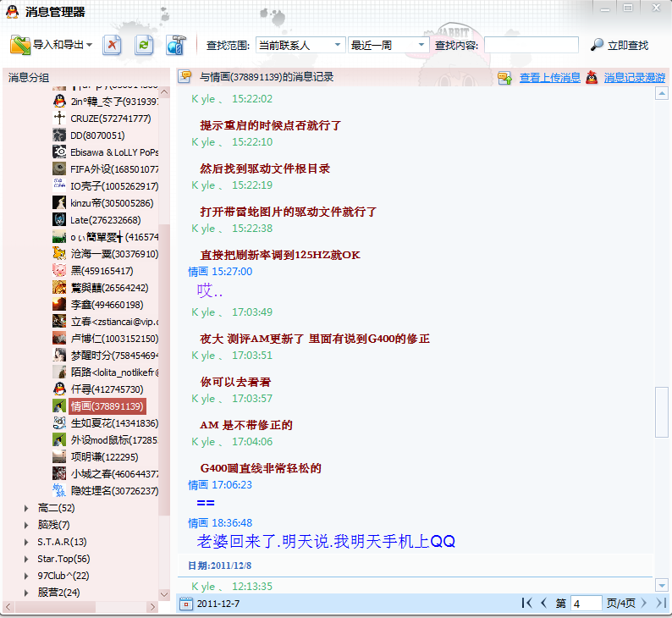Click contact list scroll right arrow
Screen dimensions: 672x618
point(152,607)
